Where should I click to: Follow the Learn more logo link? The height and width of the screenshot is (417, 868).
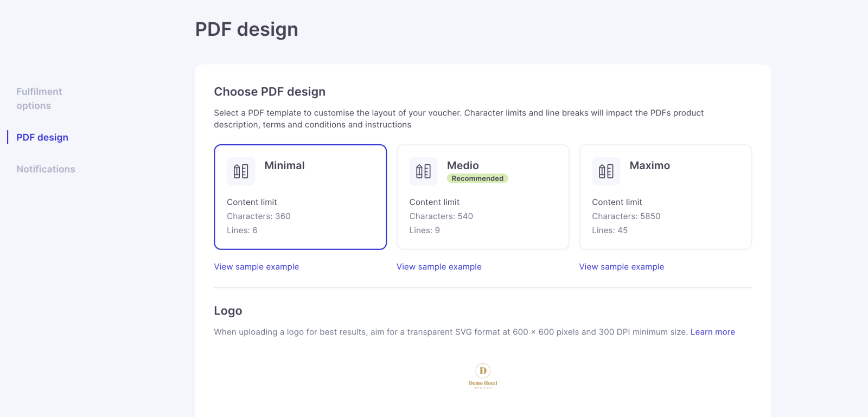(712, 332)
